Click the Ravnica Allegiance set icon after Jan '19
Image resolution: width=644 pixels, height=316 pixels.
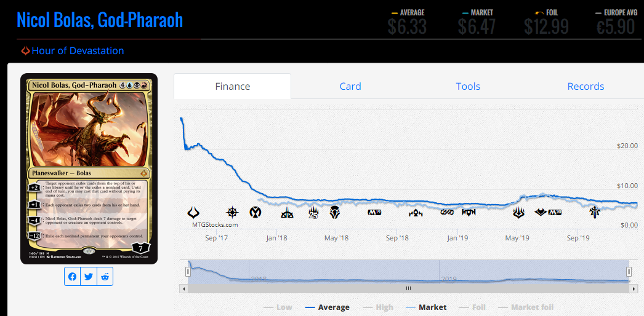coord(469,212)
